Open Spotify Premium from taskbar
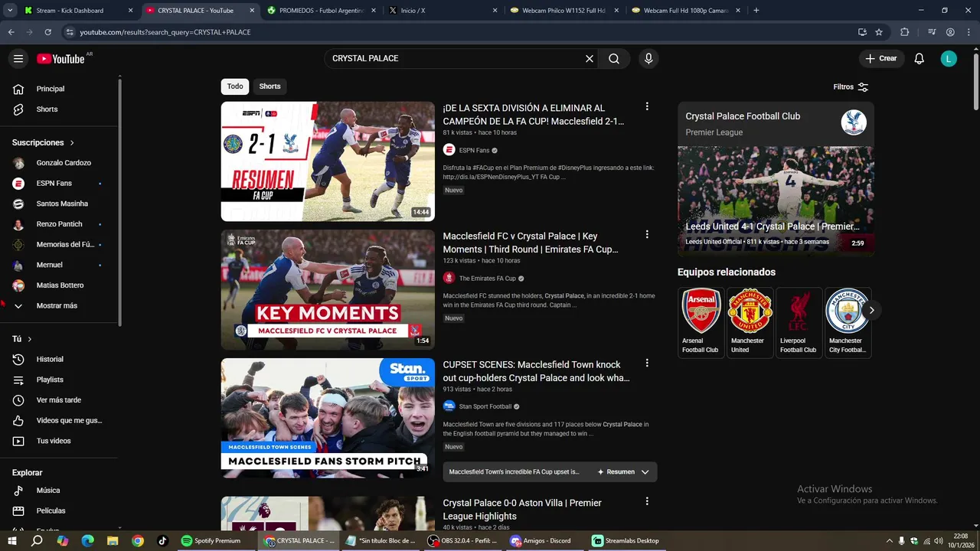 click(211, 541)
